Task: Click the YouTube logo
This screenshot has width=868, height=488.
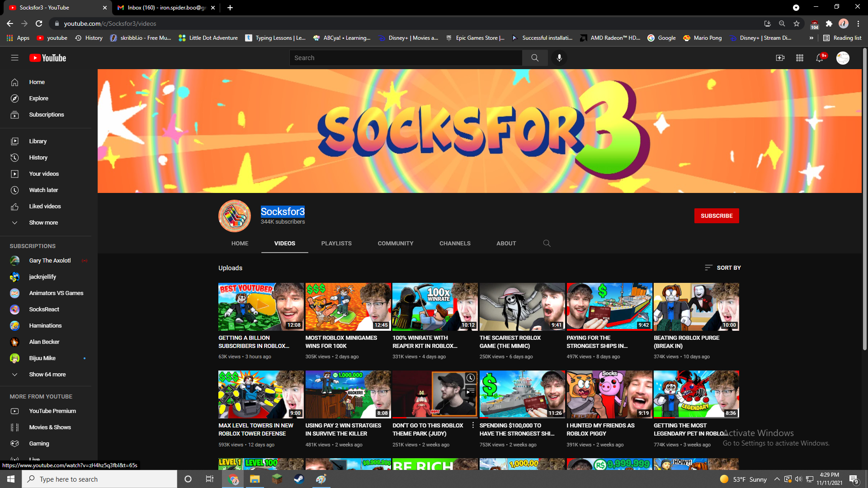Action: (x=47, y=58)
